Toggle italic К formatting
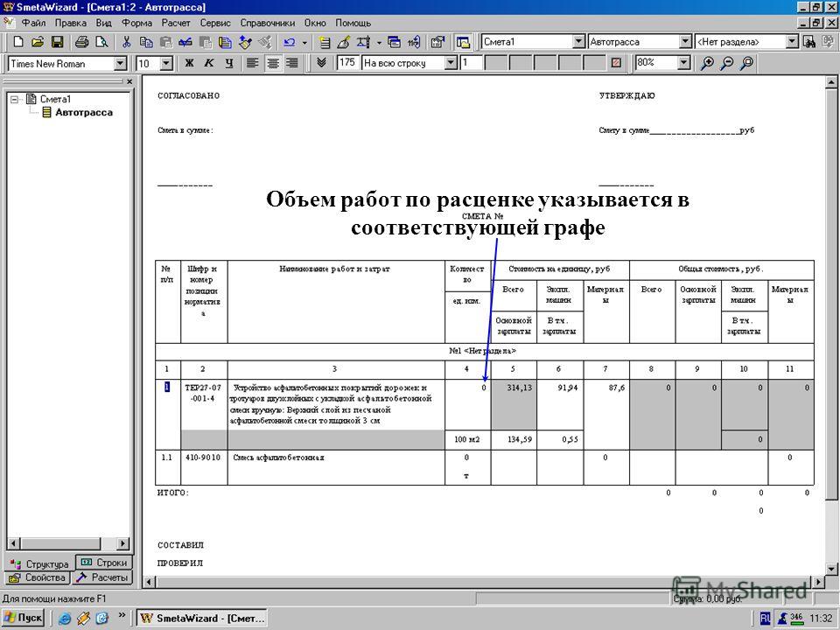840x630 pixels. (209, 63)
